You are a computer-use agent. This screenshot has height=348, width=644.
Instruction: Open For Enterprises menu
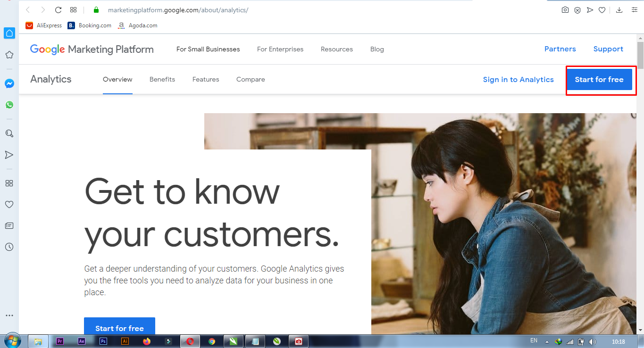click(x=280, y=49)
